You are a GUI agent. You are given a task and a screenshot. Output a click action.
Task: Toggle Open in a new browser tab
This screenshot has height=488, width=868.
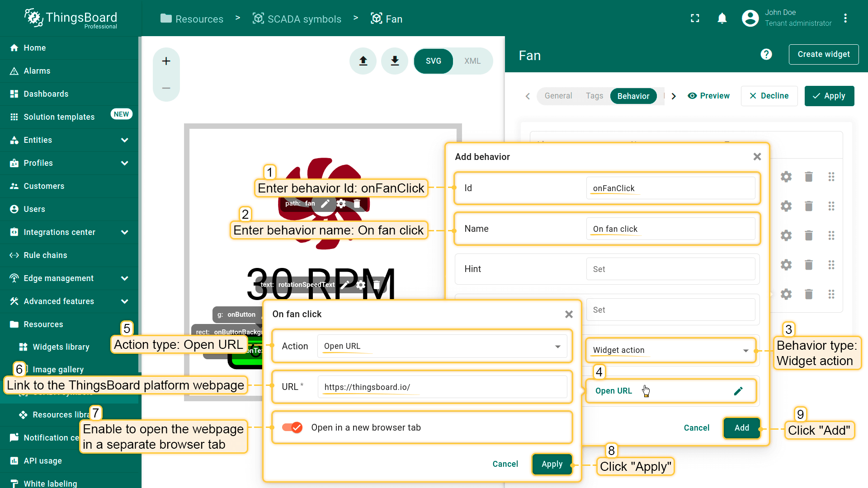point(292,427)
